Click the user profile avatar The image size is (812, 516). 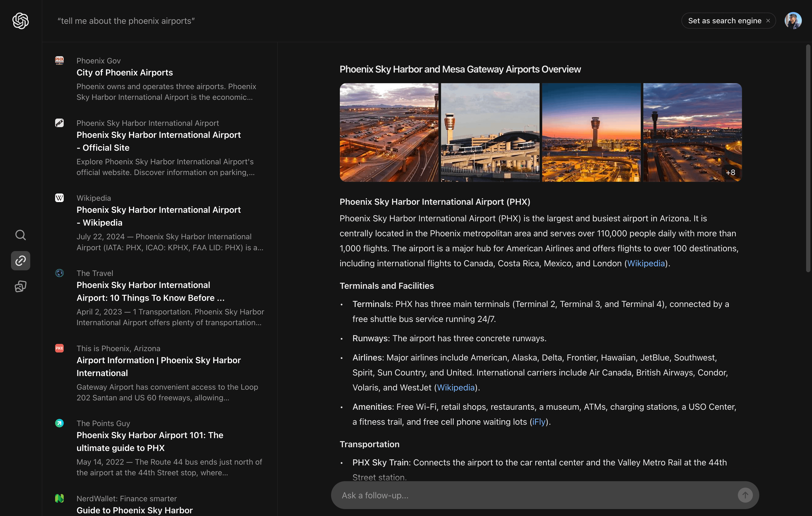tap(793, 21)
